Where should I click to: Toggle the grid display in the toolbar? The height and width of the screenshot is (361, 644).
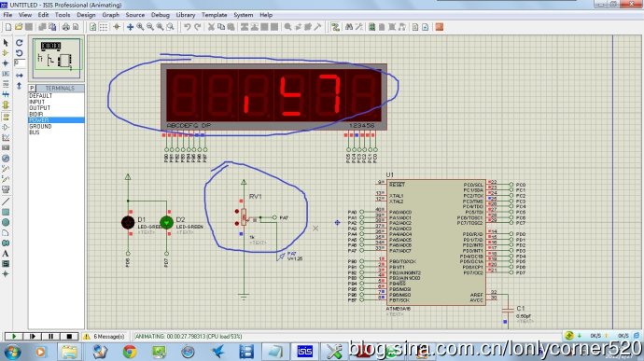[x=104, y=27]
